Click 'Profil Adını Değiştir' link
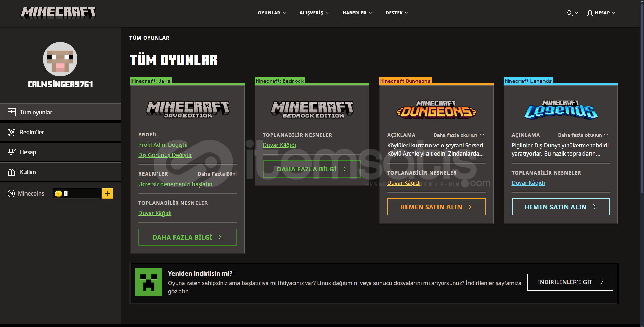This screenshot has height=327, width=644. click(163, 145)
